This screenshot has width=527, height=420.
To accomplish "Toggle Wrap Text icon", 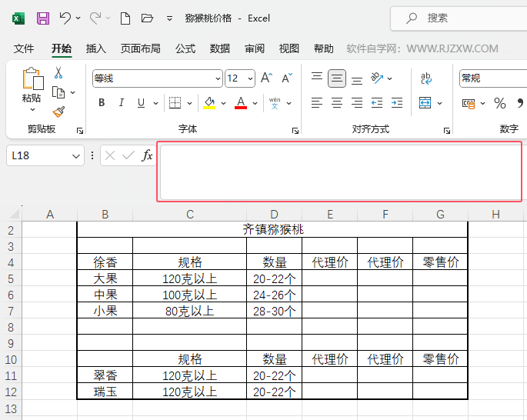I will coord(426,78).
